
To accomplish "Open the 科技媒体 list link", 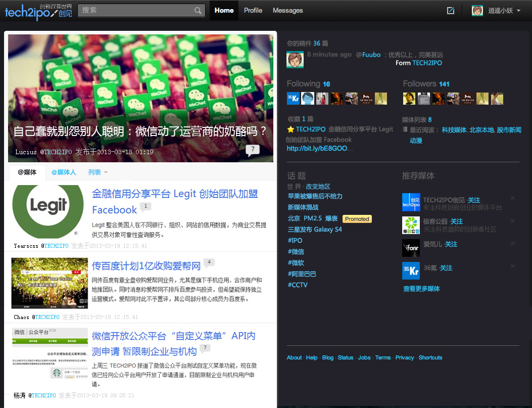I will click(x=454, y=130).
